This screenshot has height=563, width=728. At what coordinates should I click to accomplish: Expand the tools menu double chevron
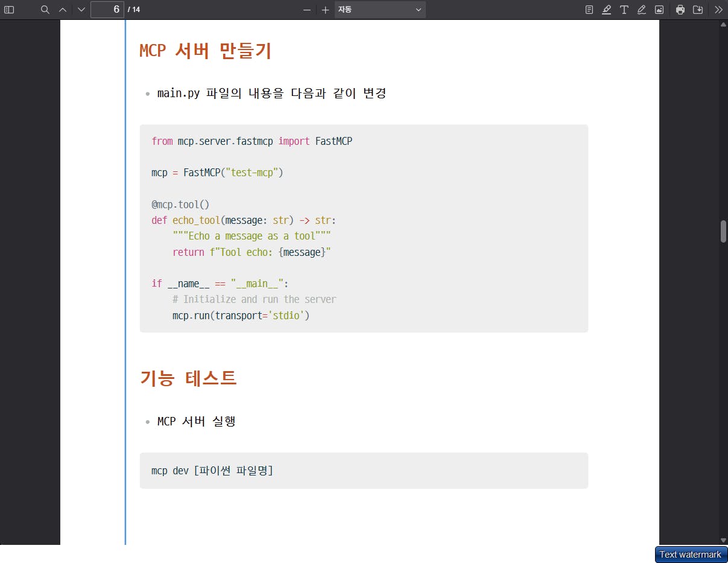tap(718, 10)
